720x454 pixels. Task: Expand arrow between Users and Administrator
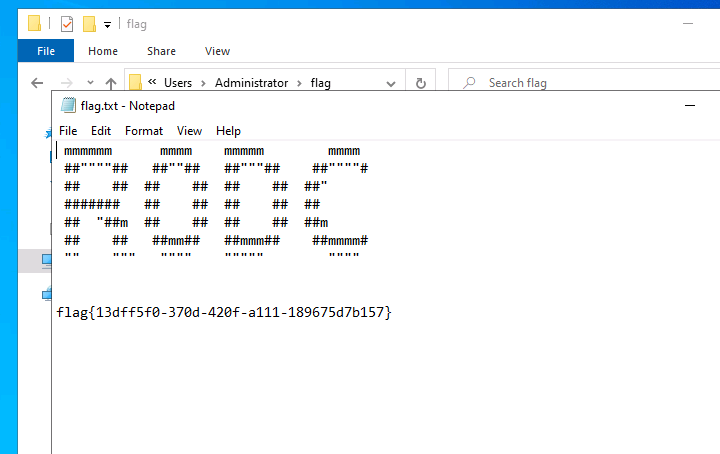203,84
